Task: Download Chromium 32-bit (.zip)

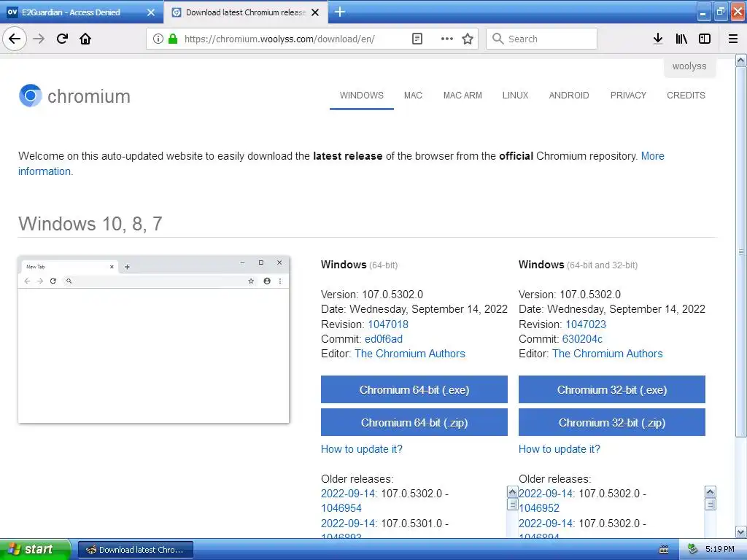Action: pyautogui.click(x=612, y=422)
